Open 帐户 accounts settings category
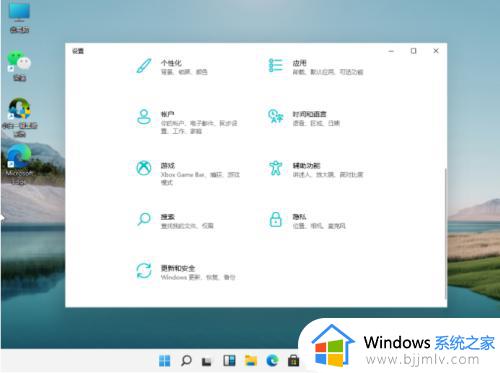This screenshot has width=500, height=373. pyautogui.click(x=187, y=122)
